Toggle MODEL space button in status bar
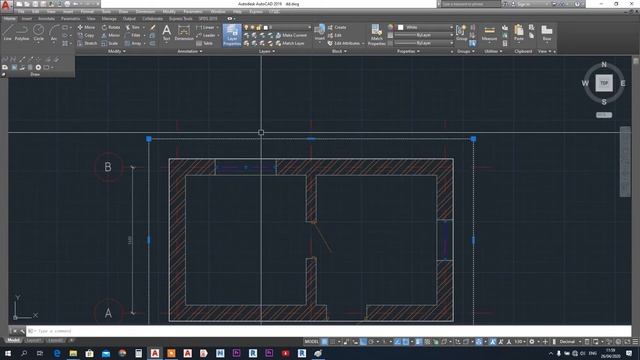Image resolution: width=640 pixels, height=360 pixels. coord(311,342)
